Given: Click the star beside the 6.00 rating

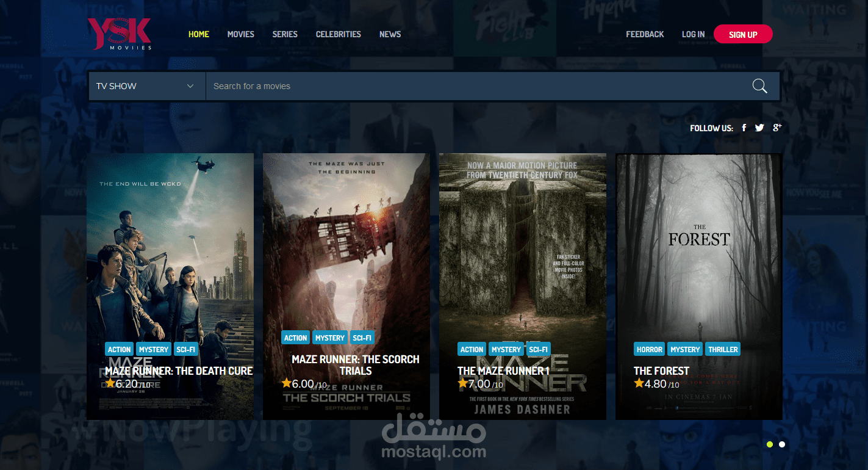Looking at the screenshot, I should (287, 383).
